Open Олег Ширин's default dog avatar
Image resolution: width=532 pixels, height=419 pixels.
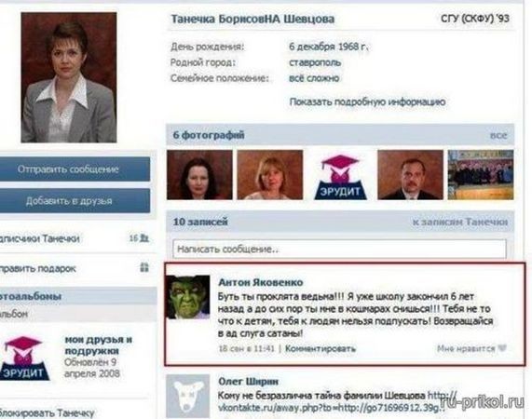pos(188,396)
